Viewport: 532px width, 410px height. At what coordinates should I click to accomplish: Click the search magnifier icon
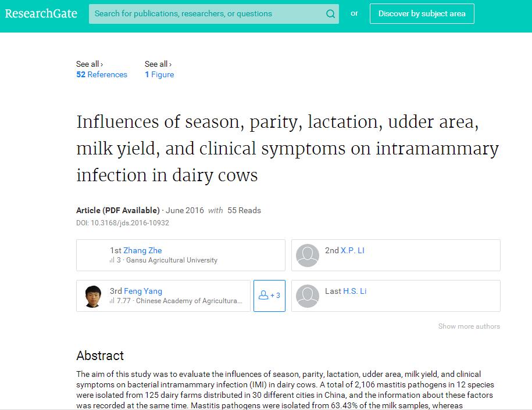click(x=330, y=14)
